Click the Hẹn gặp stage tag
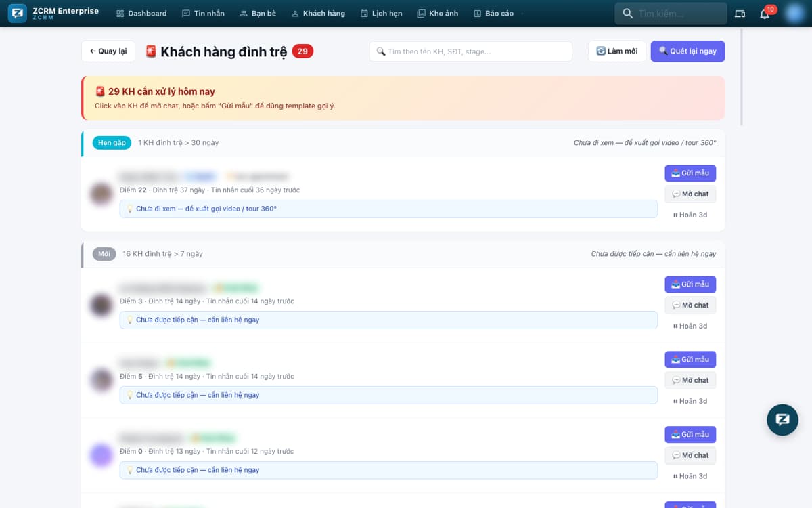Image resolution: width=812 pixels, height=508 pixels. pos(112,143)
